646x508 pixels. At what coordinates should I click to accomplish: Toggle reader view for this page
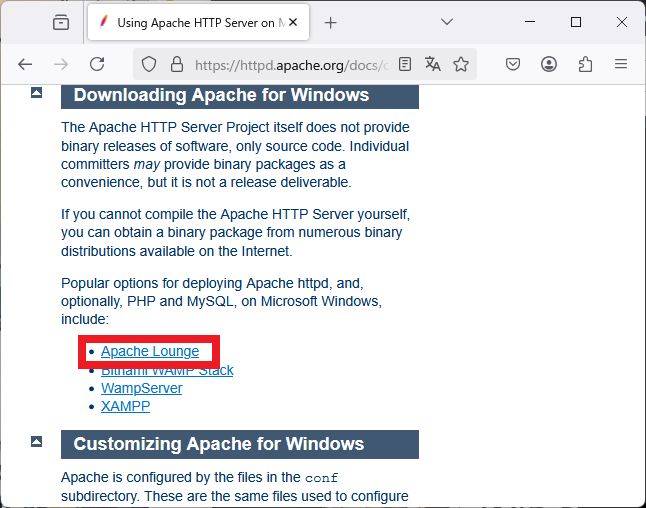405,64
